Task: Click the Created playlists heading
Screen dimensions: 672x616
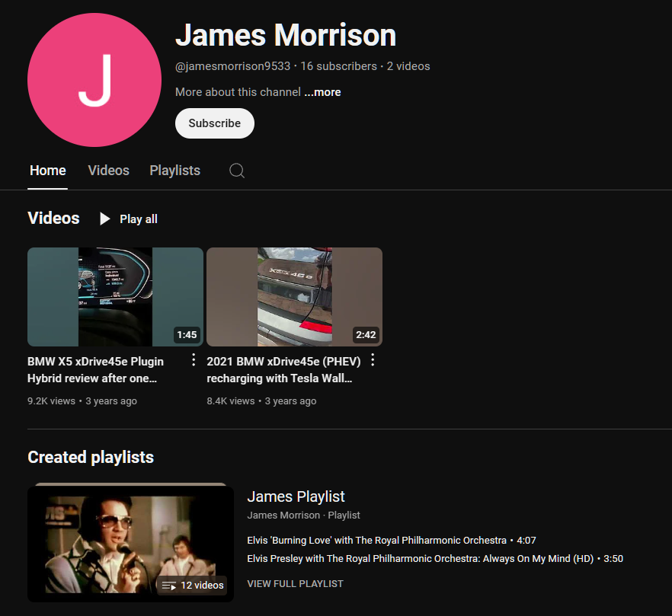Action: [91, 457]
